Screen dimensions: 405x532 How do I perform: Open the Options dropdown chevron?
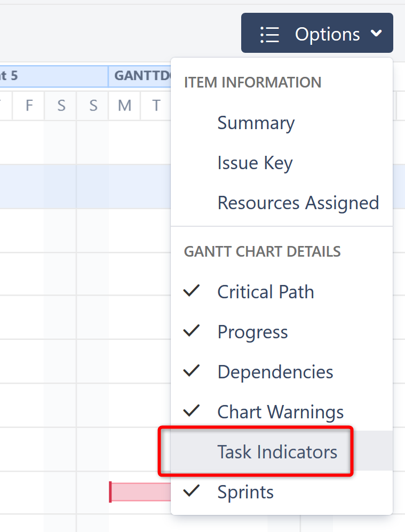click(377, 33)
